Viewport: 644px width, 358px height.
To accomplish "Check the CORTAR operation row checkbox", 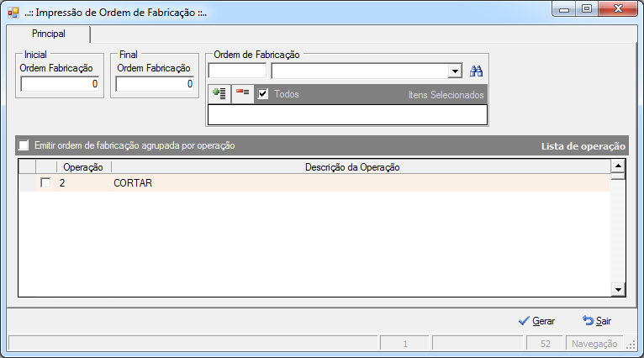I will pyautogui.click(x=45, y=182).
